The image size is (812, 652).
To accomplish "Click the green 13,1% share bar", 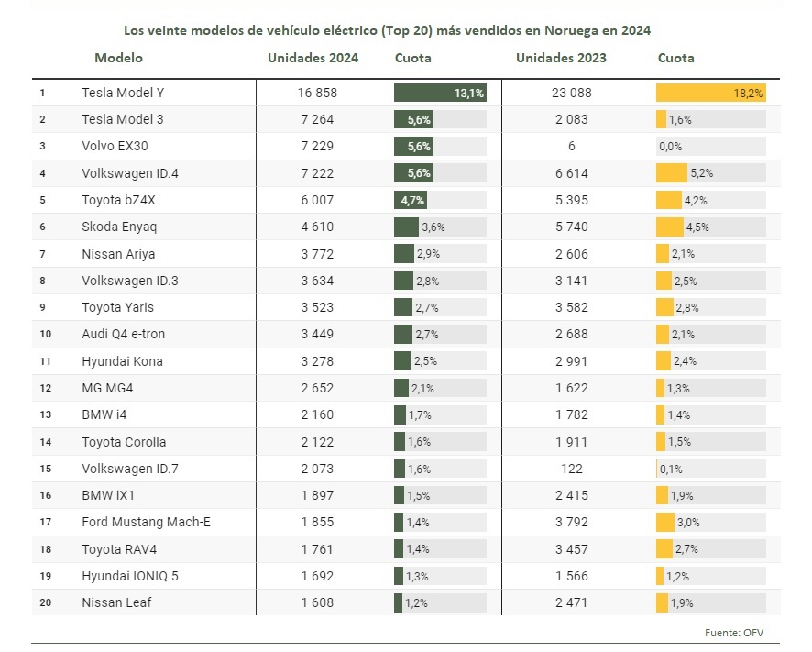I will [440, 93].
